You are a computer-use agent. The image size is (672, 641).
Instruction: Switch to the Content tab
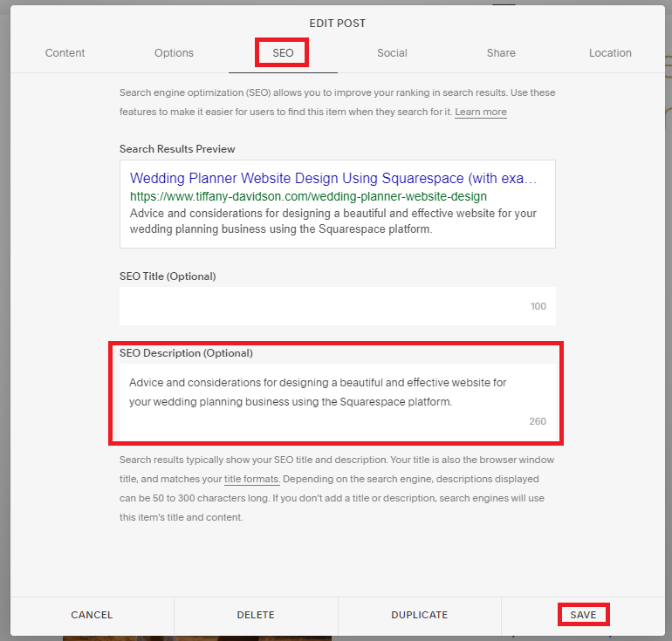[65, 53]
